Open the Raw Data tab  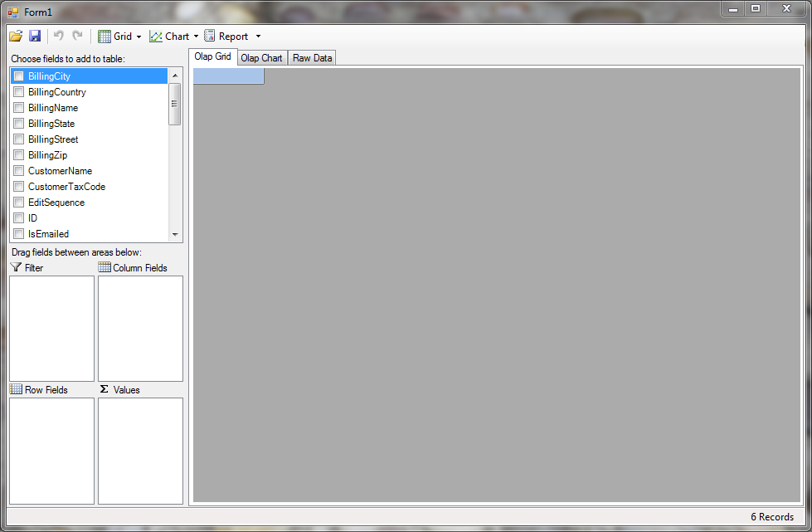click(312, 58)
